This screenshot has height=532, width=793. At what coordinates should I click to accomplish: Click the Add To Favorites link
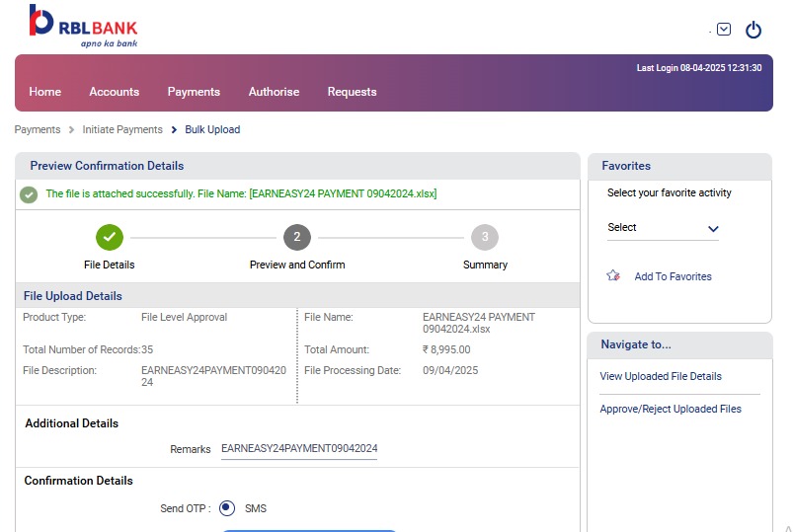[673, 276]
